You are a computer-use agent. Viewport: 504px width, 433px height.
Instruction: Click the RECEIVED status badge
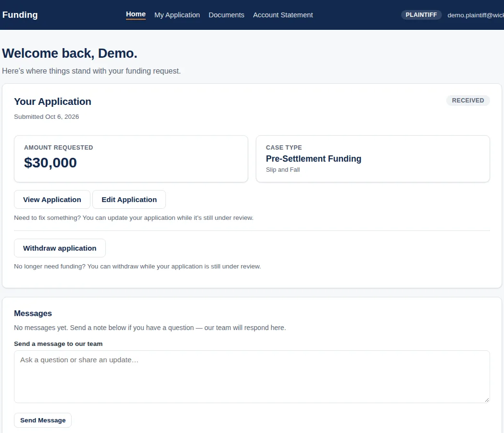click(x=467, y=100)
